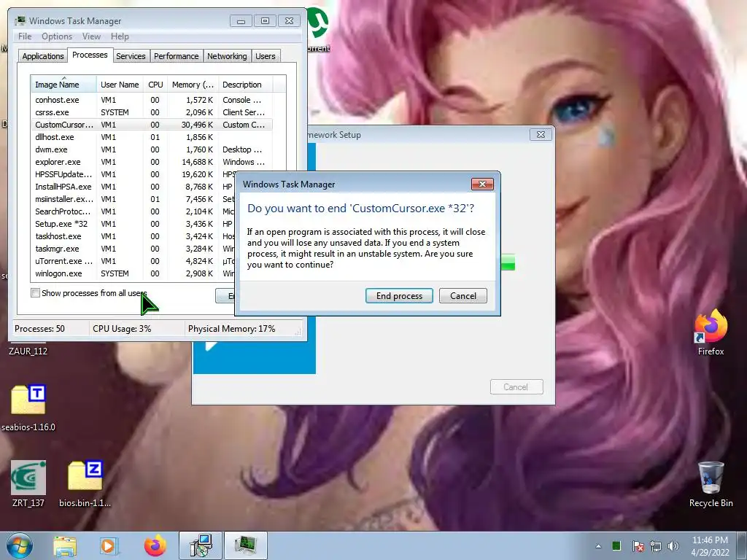Show hidden system tray icons
Screen dimensions: 747x560
pos(598,546)
